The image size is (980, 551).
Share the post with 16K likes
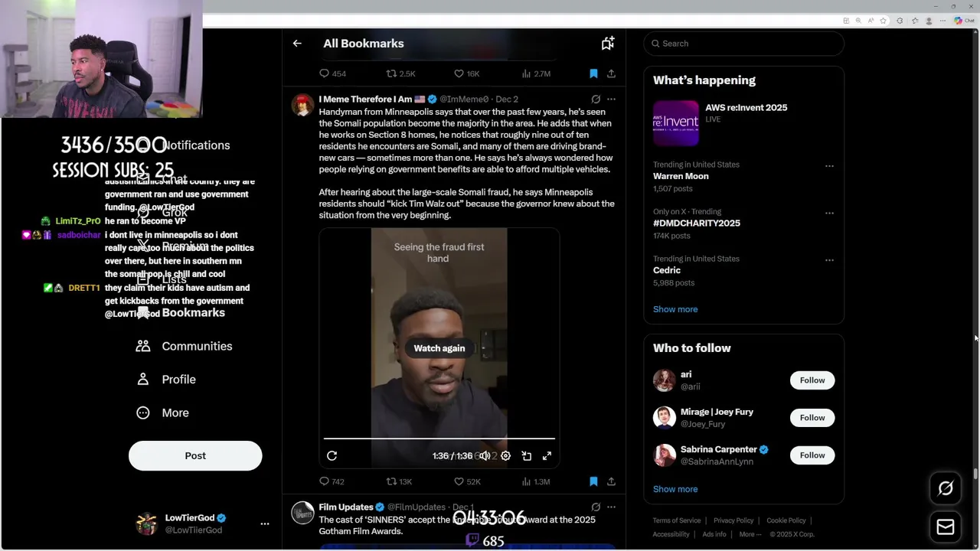pos(611,73)
